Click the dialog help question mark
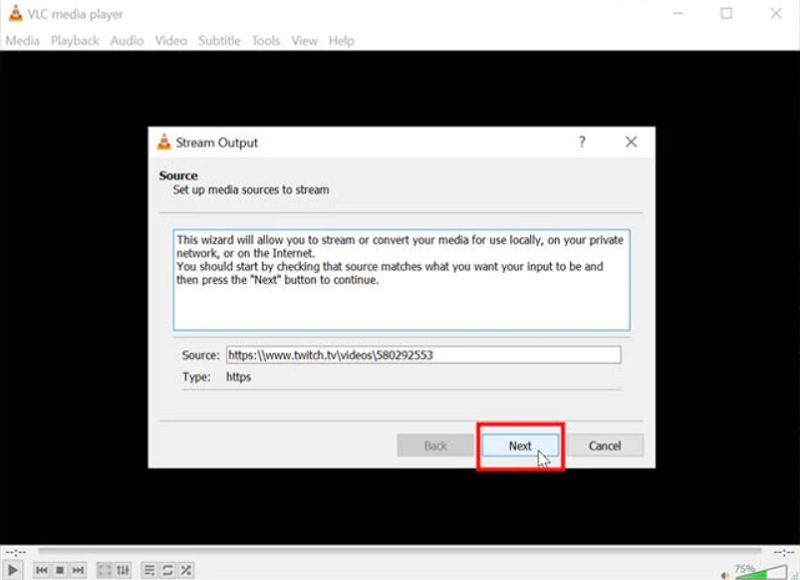Viewport: 800px width, 580px height. click(x=583, y=142)
